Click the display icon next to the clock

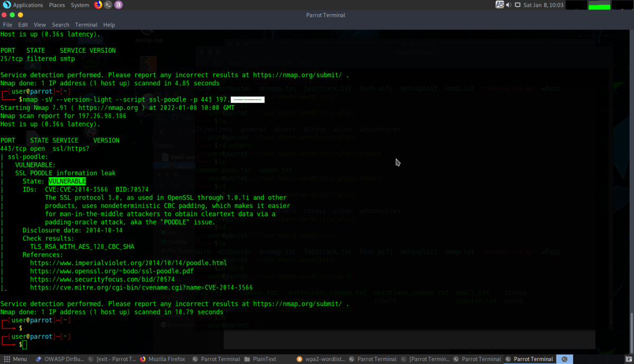(x=518, y=5)
